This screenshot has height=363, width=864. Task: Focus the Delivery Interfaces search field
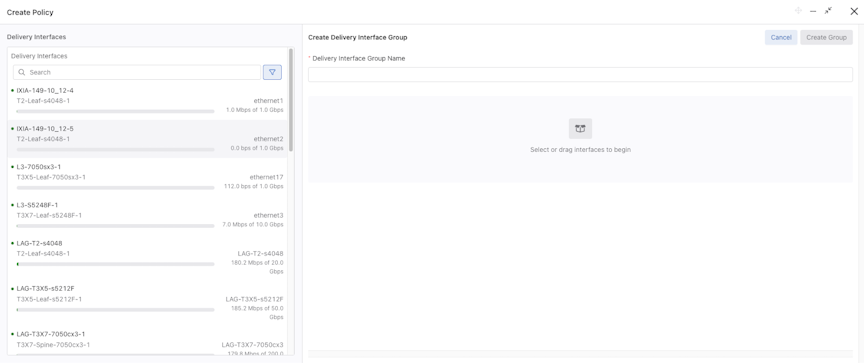[137, 72]
